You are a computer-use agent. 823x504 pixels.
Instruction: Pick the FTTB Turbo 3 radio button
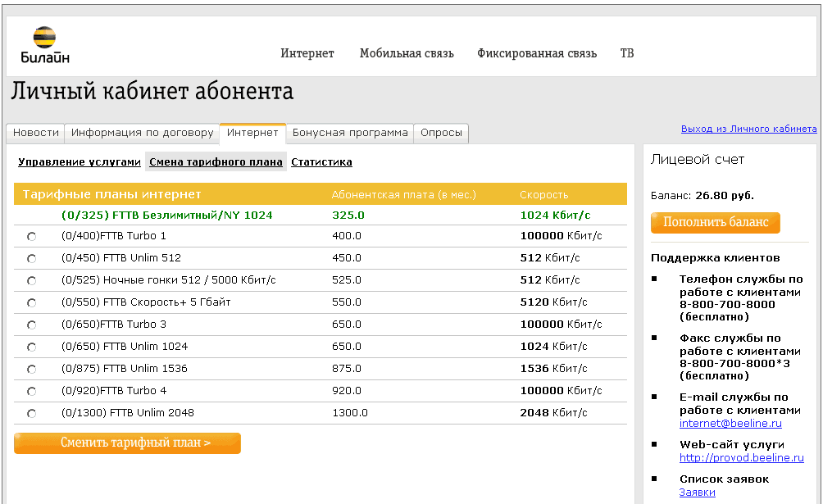click(31, 325)
